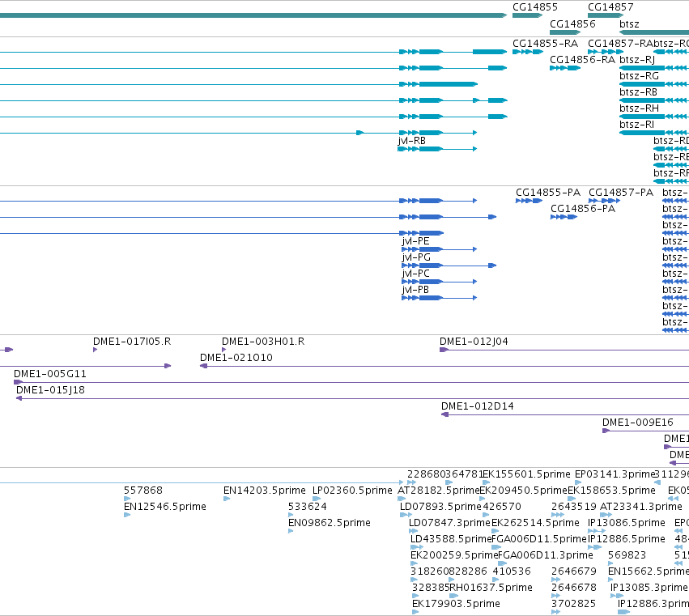Open transcript btsz-RJ
The height and width of the screenshot is (616, 689).
click(637, 60)
